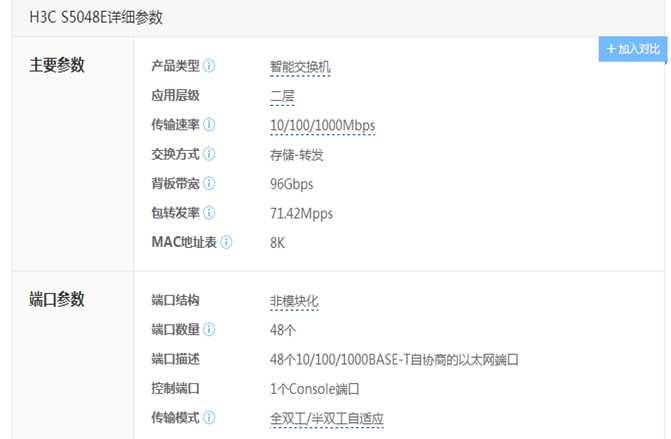This screenshot has width=671, height=439.
Task: Click the H3C S5048E详细参数 heading
Action: tap(96, 18)
